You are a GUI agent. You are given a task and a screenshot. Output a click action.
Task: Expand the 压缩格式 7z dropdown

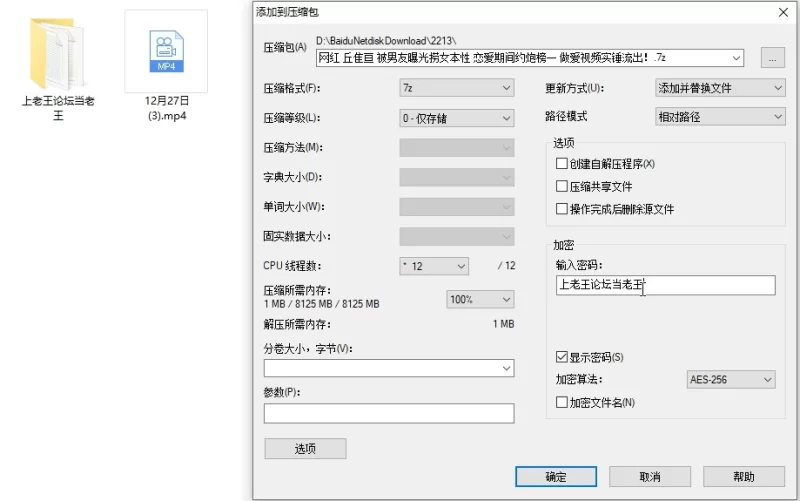point(457,88)
